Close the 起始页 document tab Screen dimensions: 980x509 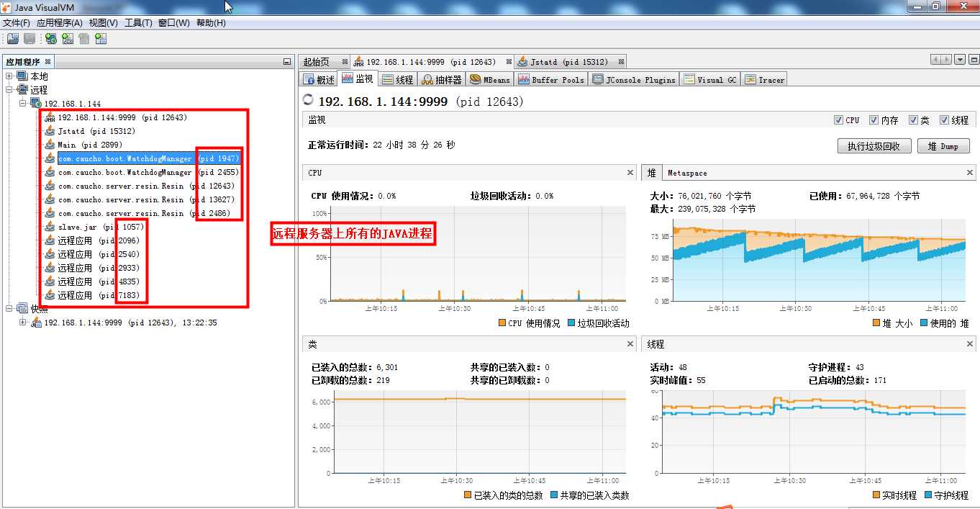click(x=345, y=62)
